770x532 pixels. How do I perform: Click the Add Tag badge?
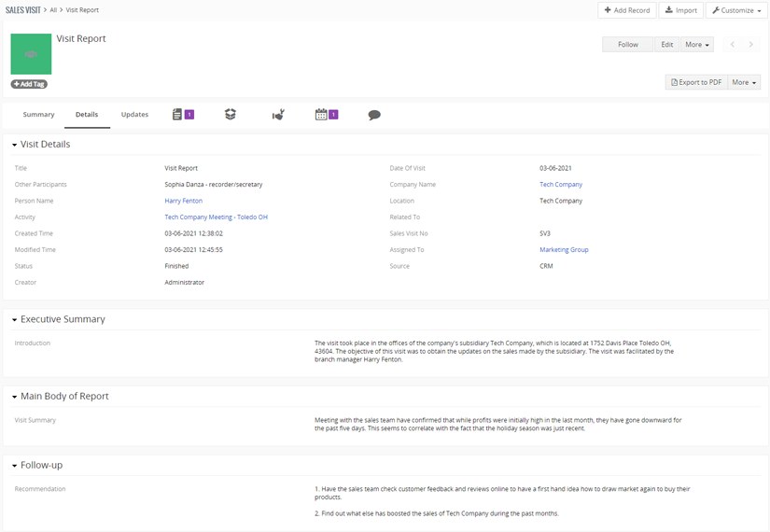pos(29,84)
